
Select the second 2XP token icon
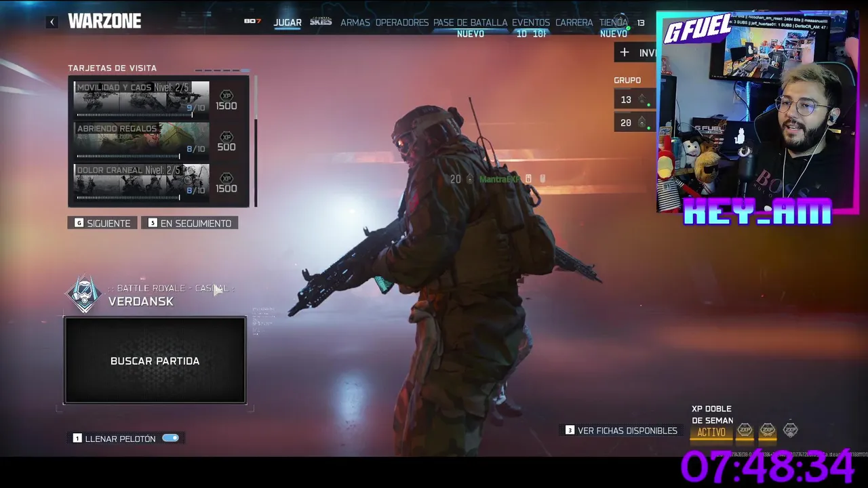click(x=768, y=430)
